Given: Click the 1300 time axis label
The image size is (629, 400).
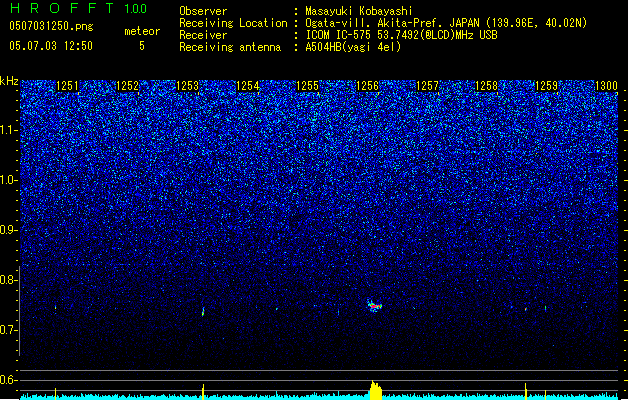Looking at the screenshot, I should (606, 86).
